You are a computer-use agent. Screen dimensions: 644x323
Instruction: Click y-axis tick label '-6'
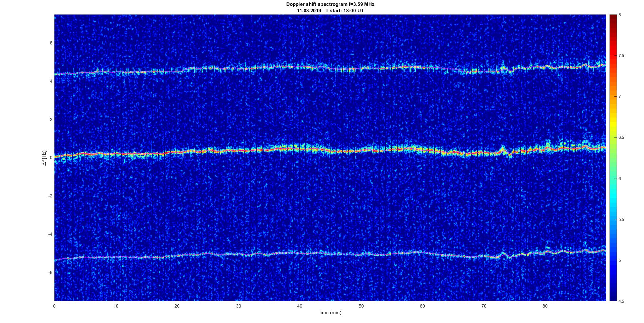(x=51, y=273)
